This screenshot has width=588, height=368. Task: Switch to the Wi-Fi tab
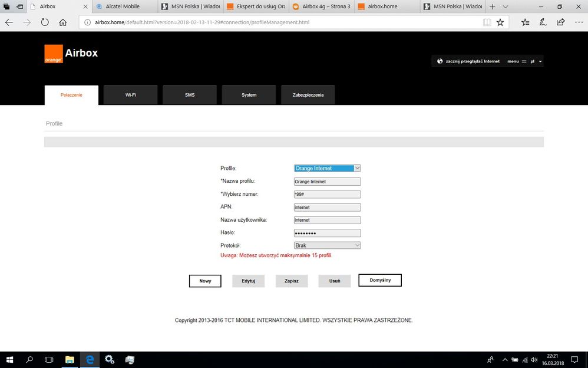(x=130, y=95)
